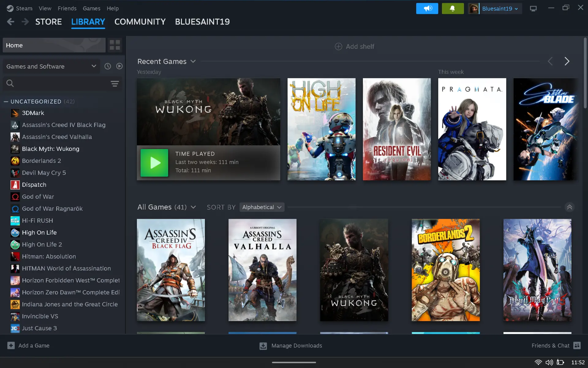Open Borderlands 2 cover in All Games

click(446, 270)
